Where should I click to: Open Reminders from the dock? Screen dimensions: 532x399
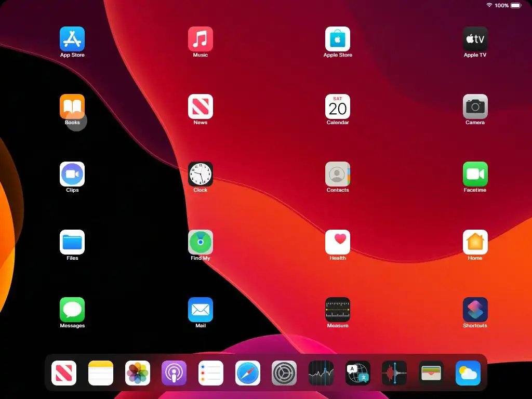tap(211, 373)
